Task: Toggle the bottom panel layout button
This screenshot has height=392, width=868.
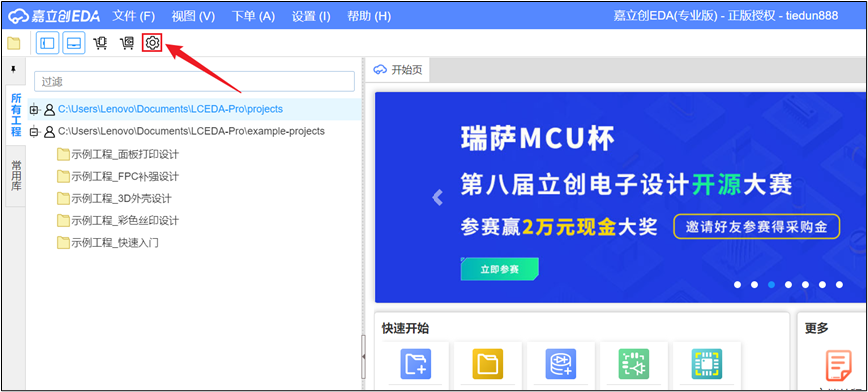Action: [74, 43]
